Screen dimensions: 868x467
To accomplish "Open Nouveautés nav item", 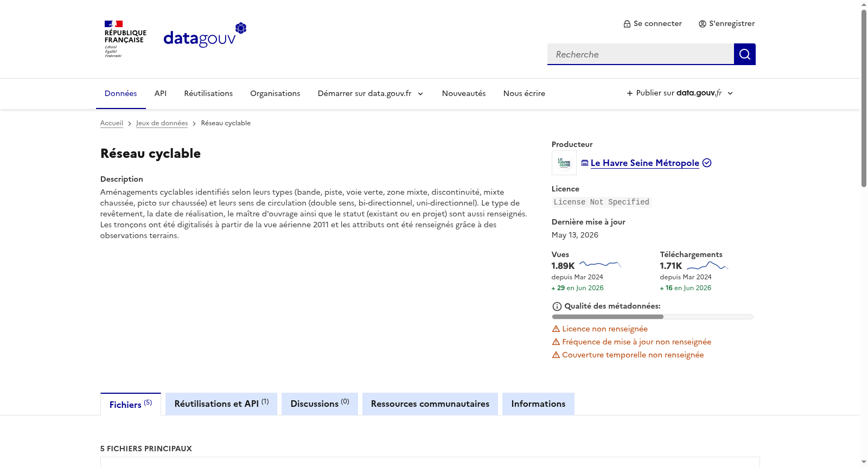I will coord(464,93).
